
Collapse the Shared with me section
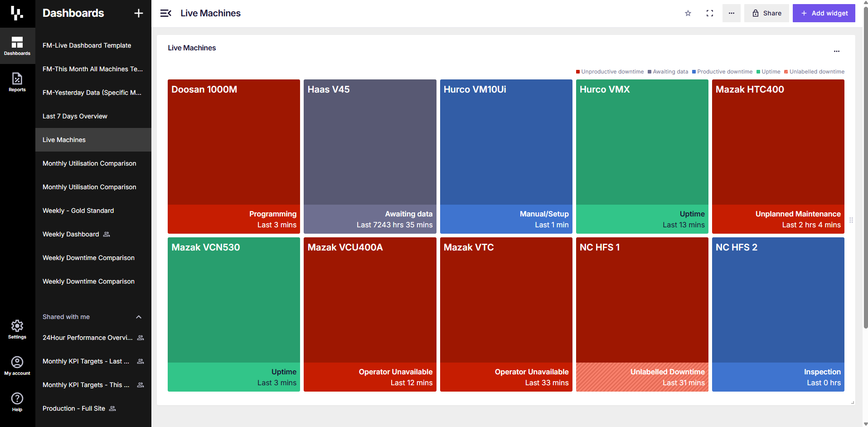pos(139,317)
